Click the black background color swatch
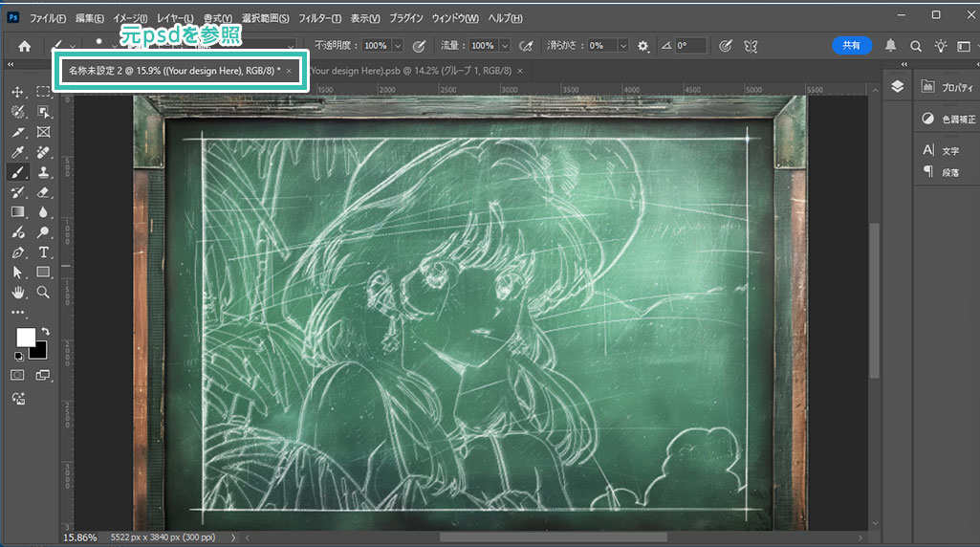The height and width of the screenshot is (547, 980). (x=39, y=352)
